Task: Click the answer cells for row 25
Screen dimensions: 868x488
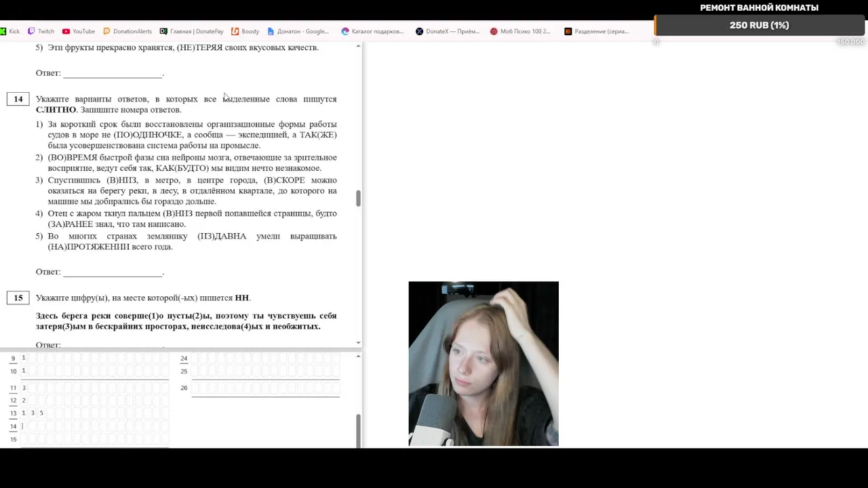Action: coord(265,371)
